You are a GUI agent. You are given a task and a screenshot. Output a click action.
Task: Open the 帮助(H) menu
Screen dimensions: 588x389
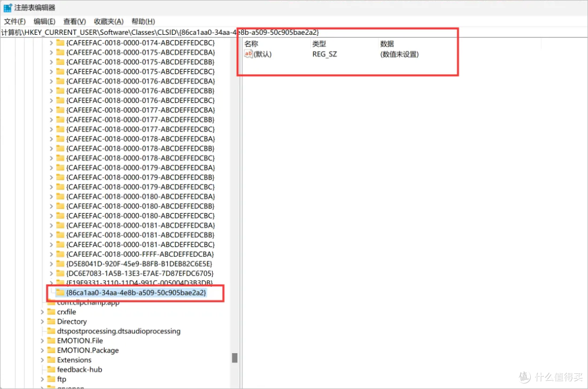[x=143, y=21]
